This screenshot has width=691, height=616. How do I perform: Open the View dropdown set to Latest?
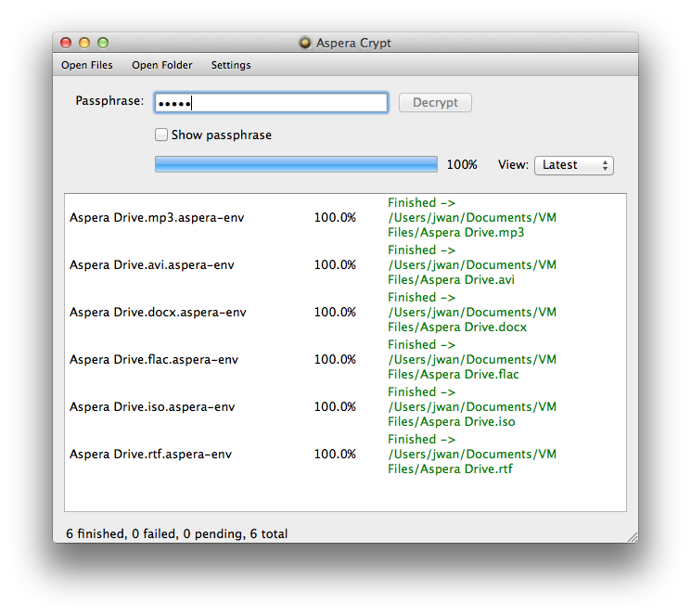coord(573,165)
